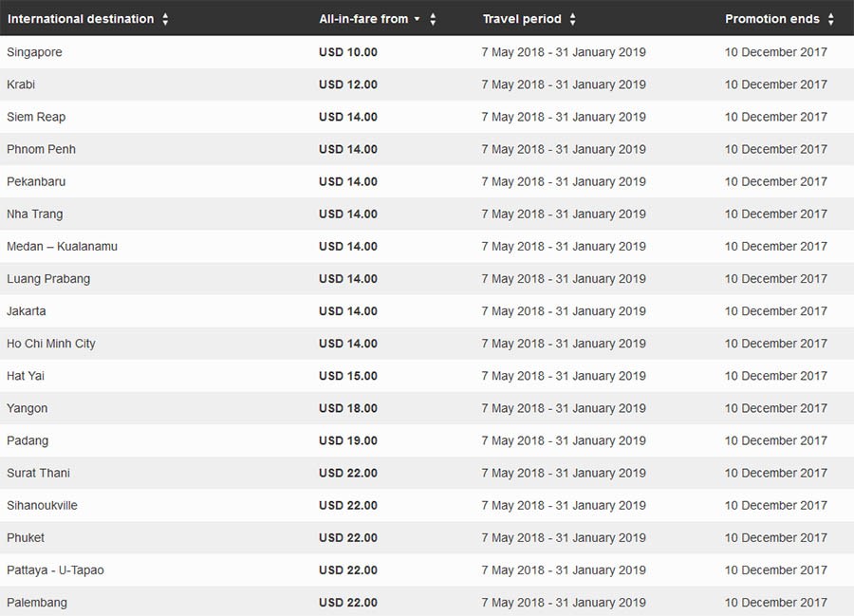Select the Krabi destination row
Image resolution: width=854 pixels, height=616 pixels.
click(21, 84)
